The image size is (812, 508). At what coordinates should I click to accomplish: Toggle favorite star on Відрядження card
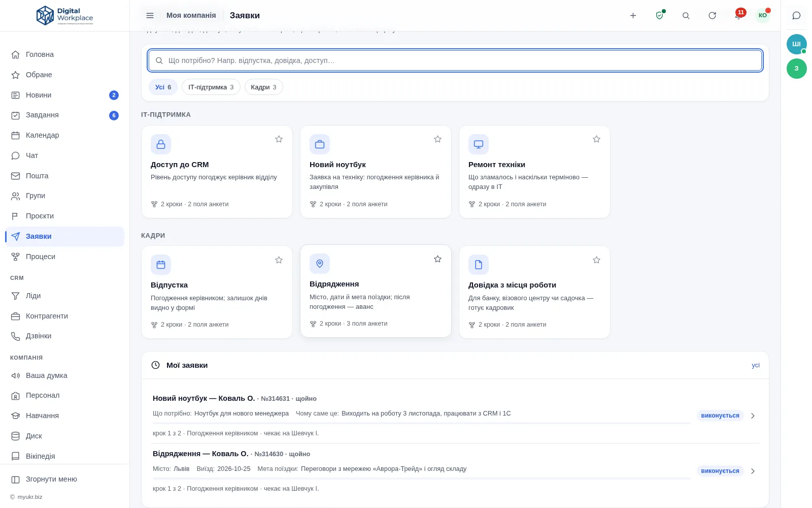tap(437, 259)
